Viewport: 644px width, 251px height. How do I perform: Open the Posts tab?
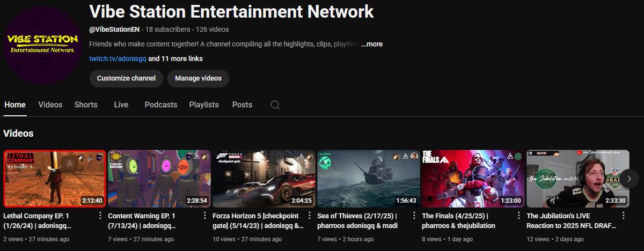point(242,105)
